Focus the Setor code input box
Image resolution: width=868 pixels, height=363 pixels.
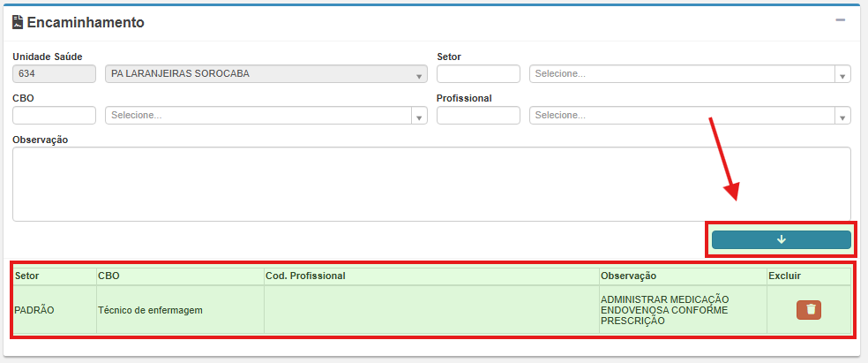coord(478,74)
